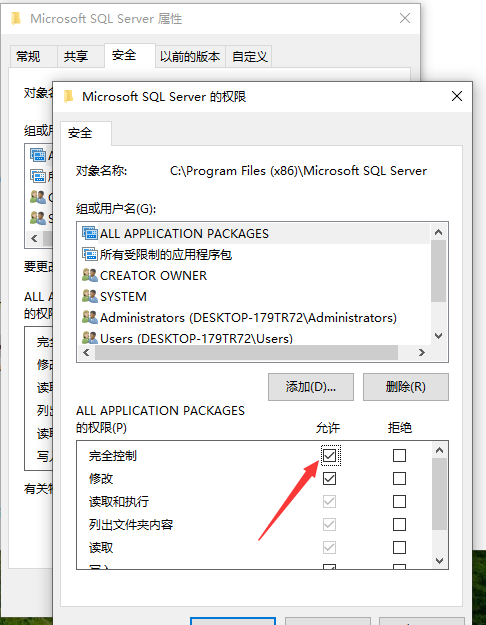Screen dimensions: 486x625
Task: Click the 添加(D)... button
Action: [311, 387]
